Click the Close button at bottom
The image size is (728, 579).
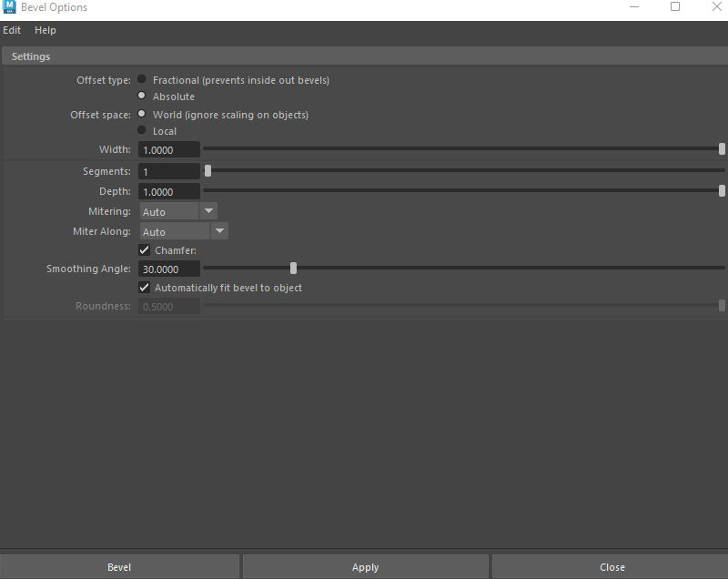(x=612, y=567)
